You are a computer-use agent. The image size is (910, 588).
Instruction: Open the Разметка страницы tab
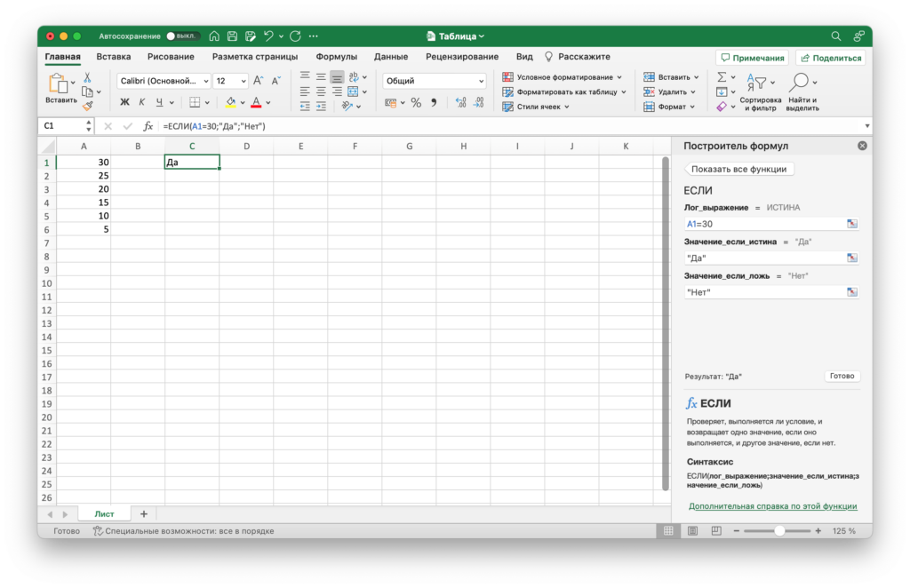click(x=255, y=56)
